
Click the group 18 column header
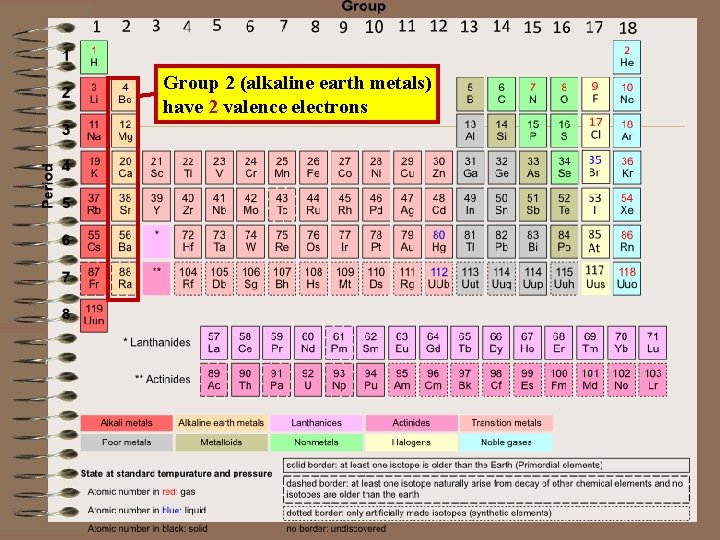627,28
